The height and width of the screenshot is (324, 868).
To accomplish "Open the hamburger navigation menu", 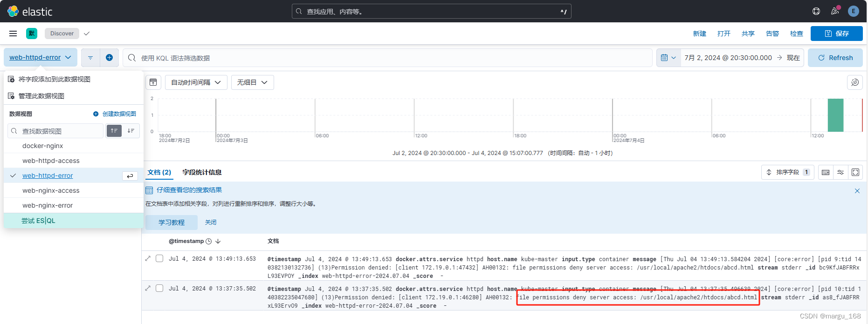I will point(13,34).
